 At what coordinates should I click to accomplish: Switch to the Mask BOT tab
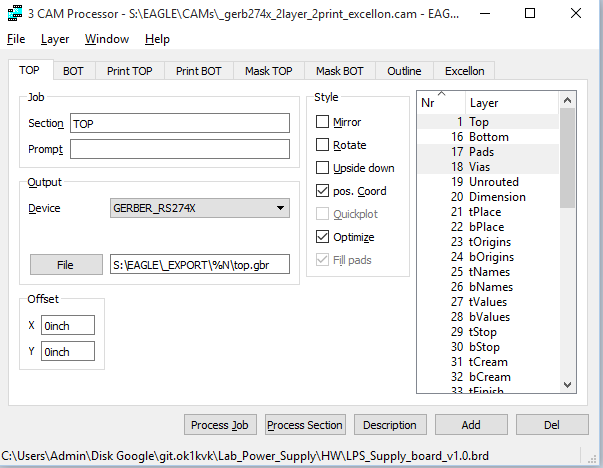340,71
